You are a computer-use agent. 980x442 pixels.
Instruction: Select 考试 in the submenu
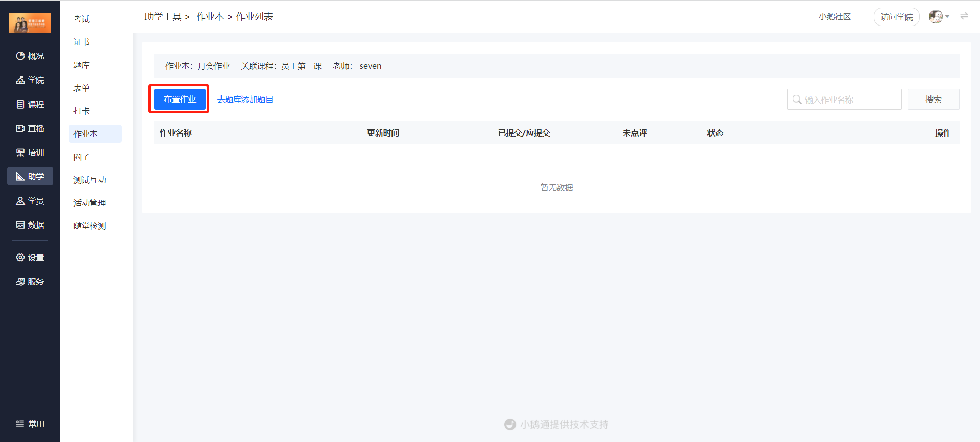point(82,19)
